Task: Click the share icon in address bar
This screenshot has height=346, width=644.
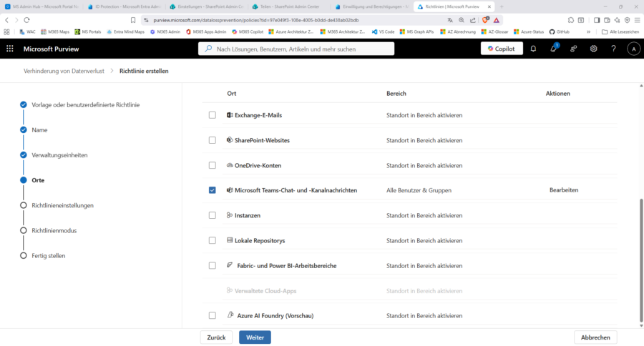Action: click(473, 20)
